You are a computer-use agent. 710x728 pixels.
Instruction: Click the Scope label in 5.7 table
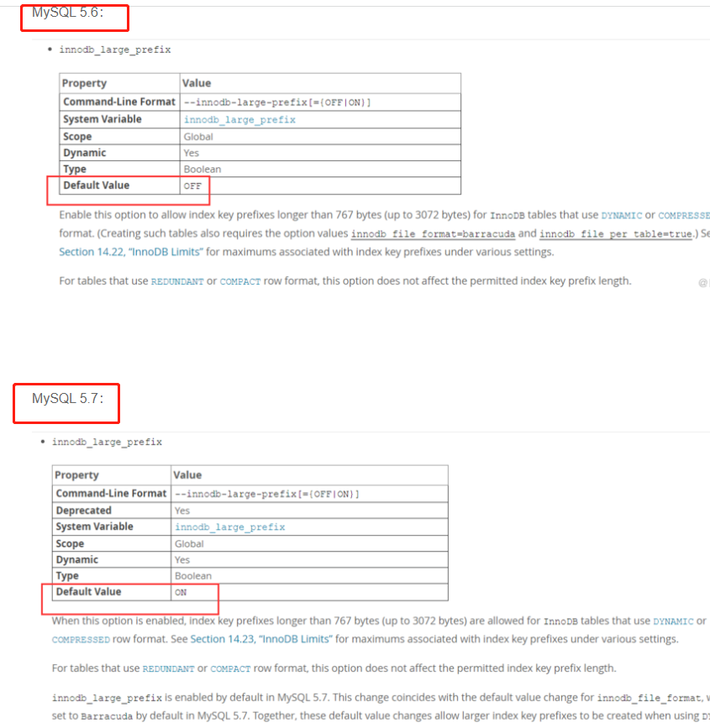[x=70, y=543]
